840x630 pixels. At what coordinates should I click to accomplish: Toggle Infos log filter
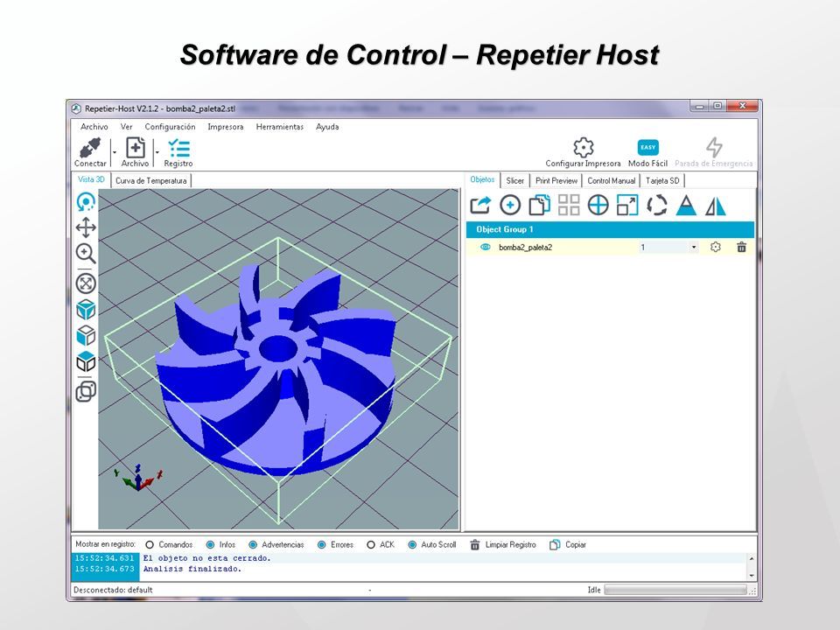(211, 545)
